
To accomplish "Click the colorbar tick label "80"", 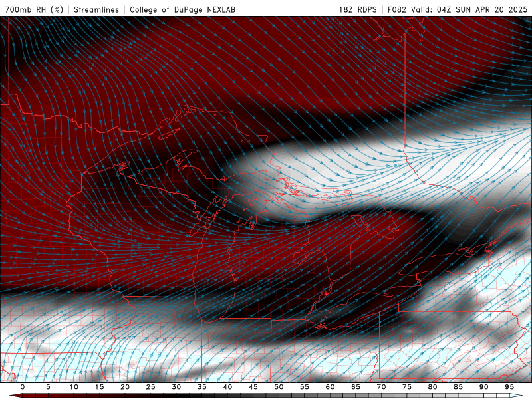I will [432, 387].
